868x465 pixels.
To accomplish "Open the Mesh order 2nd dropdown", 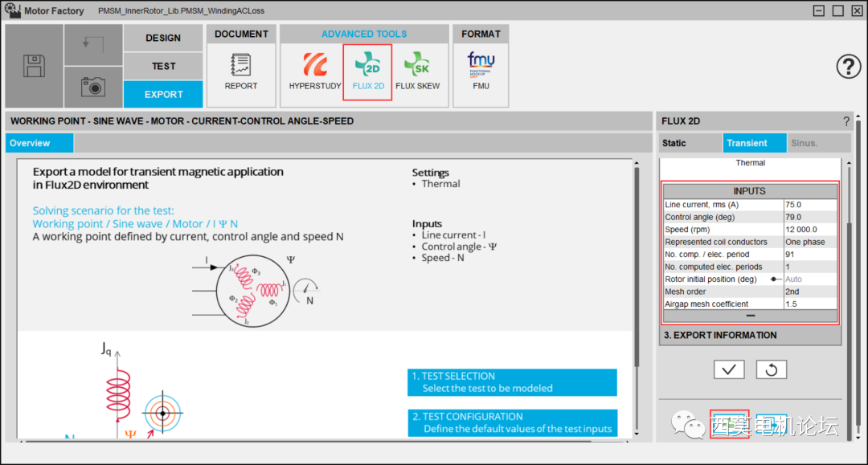I will [810, 292].
